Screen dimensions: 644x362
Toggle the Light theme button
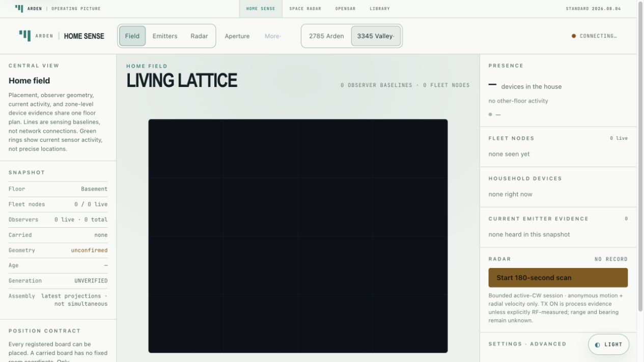pyautogui.click(x=608, y=344)
